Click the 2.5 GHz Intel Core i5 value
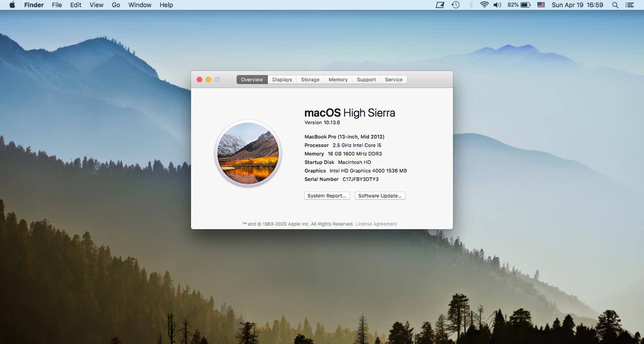644x344 pixels. point(357,145)
